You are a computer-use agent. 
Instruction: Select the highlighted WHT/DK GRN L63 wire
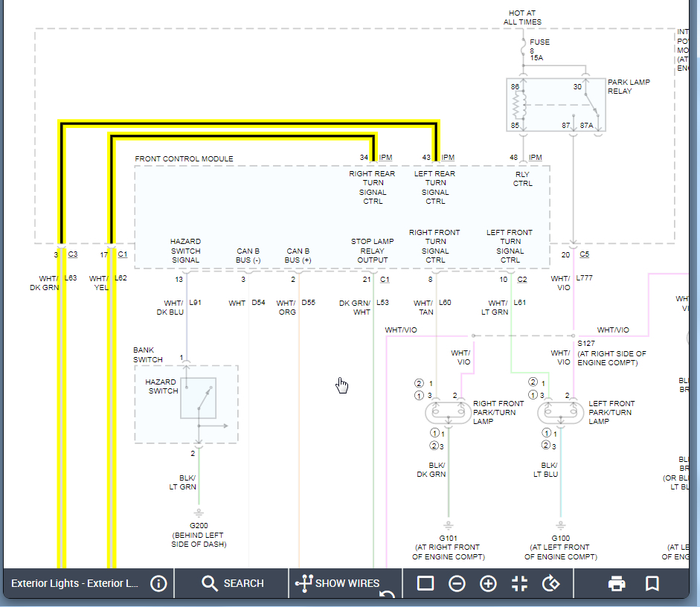pyautogui.click(x=62, y=417)
